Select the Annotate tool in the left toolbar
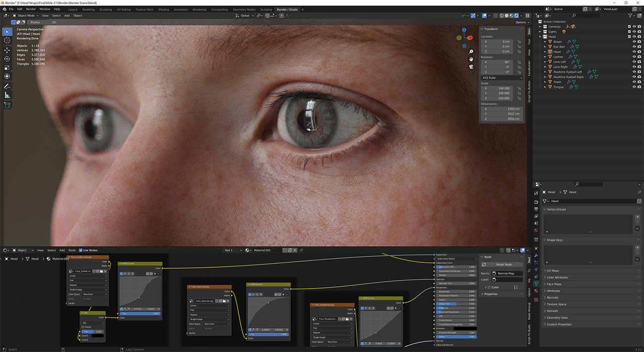The width and height of the screenshot is (644, 352). click(x=7, y=86)
